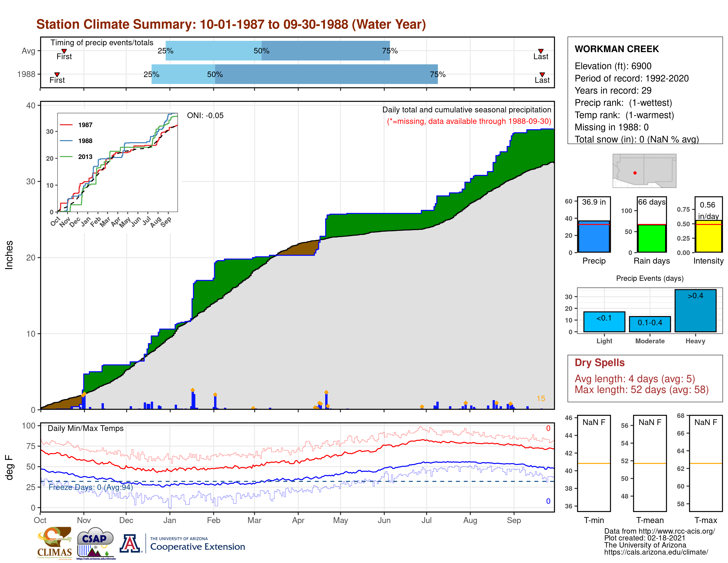Click the CLIMAS logo
Screen dimensions: 728x563
coord(55,543)
